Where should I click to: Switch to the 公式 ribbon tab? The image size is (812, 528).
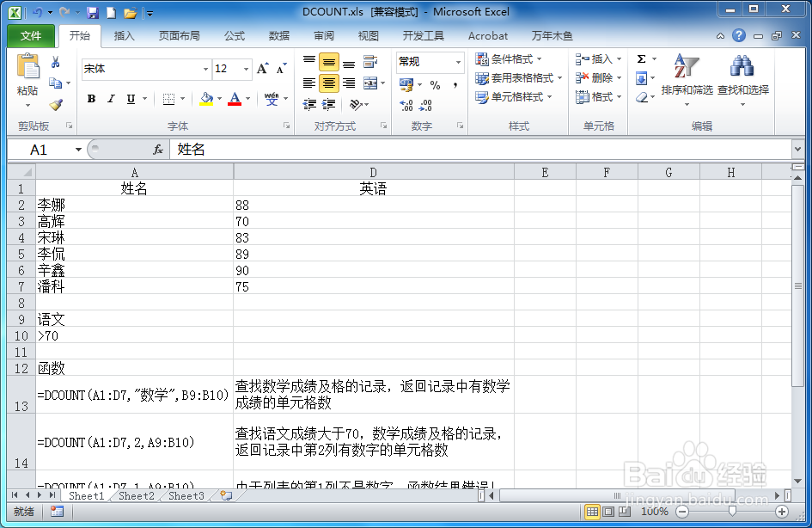pyautogui.click(x=235, y=36)
